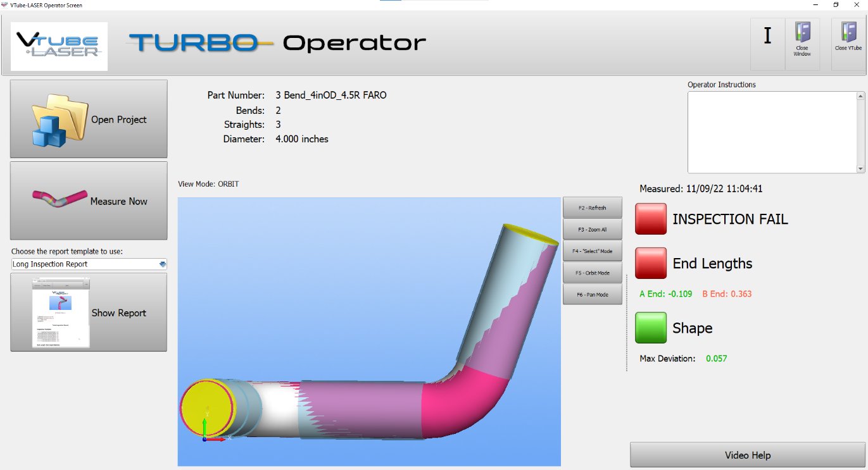This screenshot has height=470, width=868.
Task: Click Operator Instructions scrollbar up arrow
Action: (x=860, y=96)
